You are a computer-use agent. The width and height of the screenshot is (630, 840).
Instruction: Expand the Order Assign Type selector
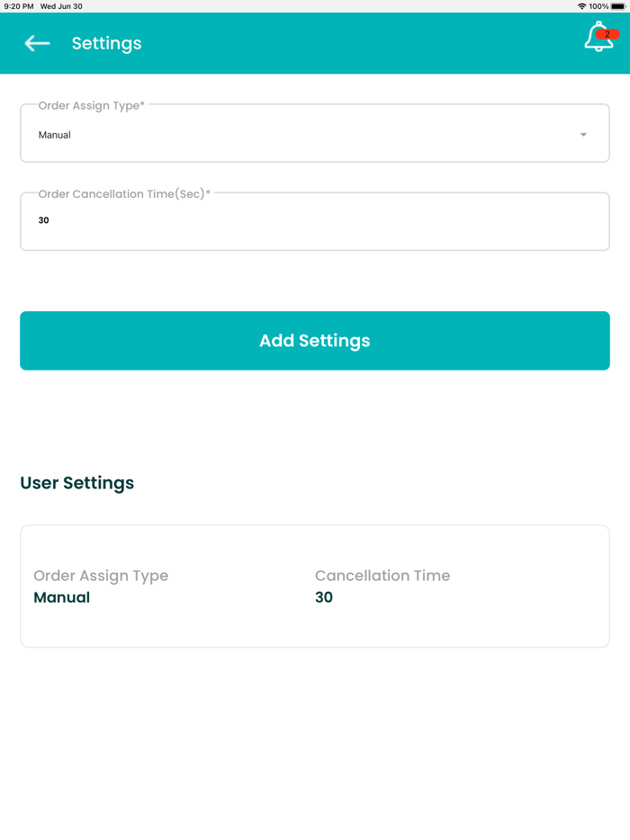[315, 132]
